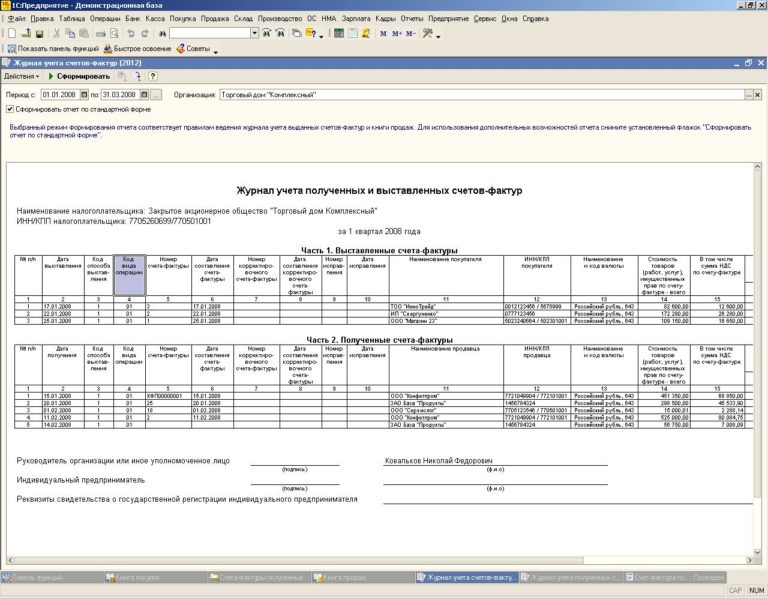Click the binoculars Find icon

[162, 33]
